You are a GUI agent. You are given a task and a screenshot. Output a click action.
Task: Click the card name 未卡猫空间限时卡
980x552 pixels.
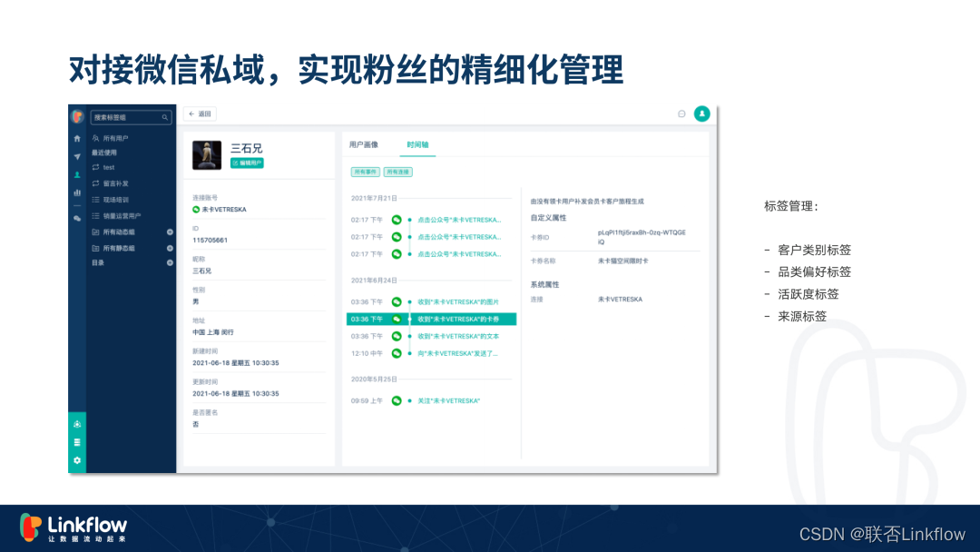[623, 261]
